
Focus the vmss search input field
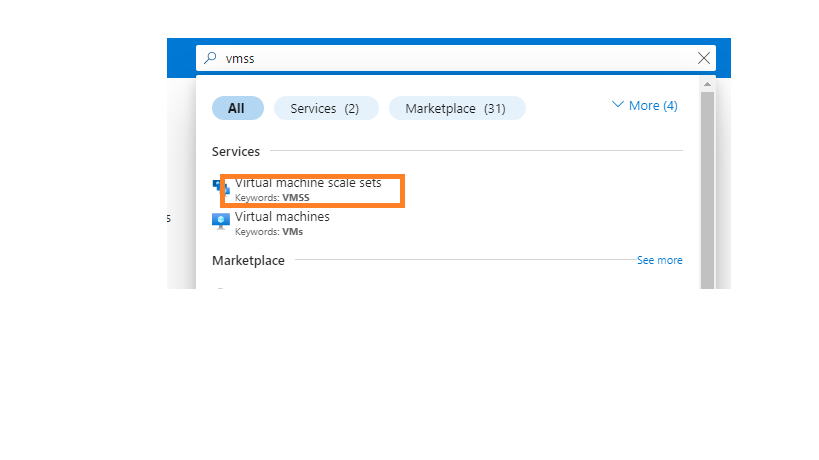point(454,58)
